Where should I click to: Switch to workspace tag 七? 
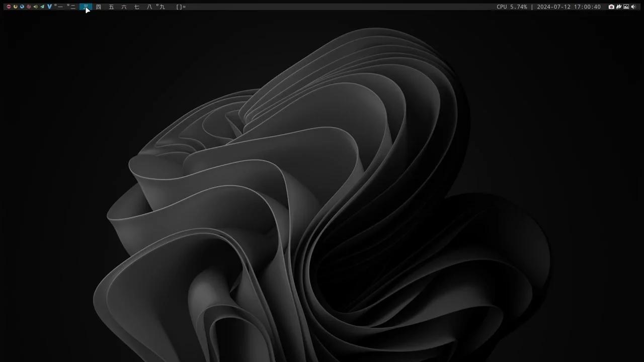[x=136, y=7]
